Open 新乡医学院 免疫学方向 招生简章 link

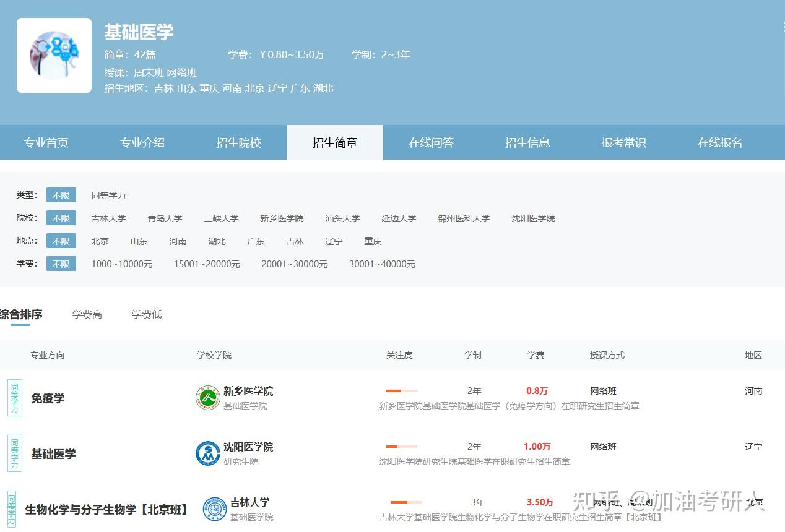click(509, 406)
